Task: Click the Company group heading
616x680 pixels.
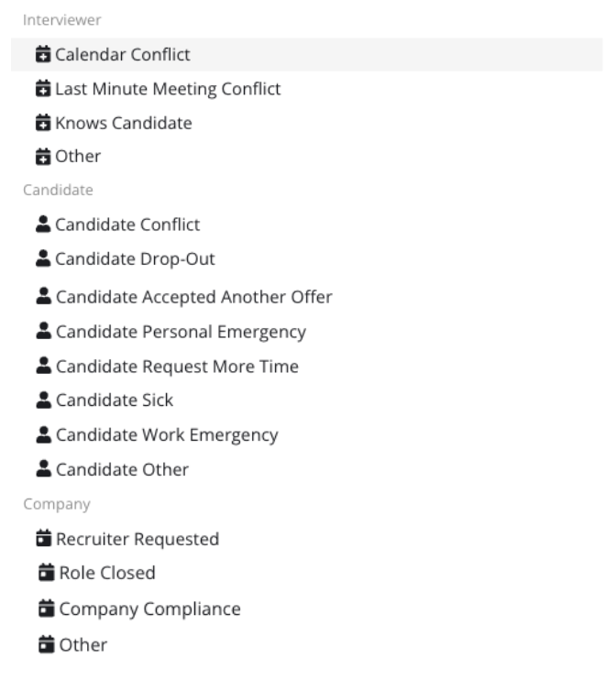Action: click(x=57, y=504)
